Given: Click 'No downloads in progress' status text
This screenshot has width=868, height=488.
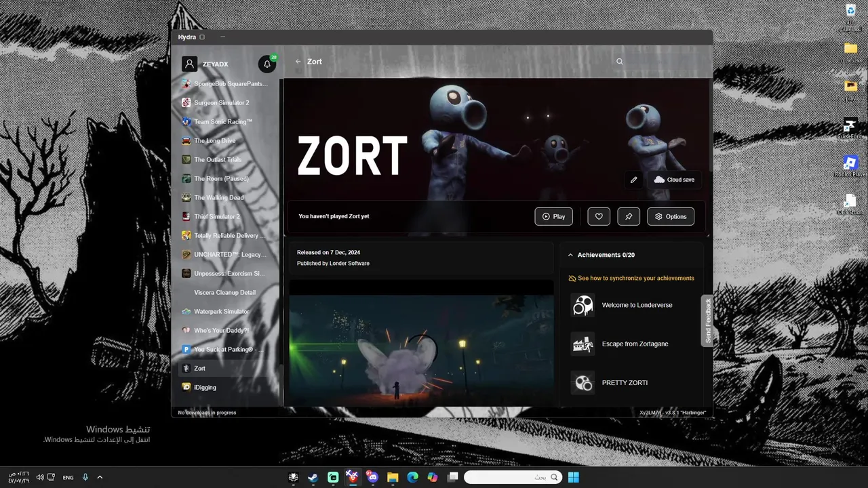Looking at the screenshot, I should tap(207, 412).
